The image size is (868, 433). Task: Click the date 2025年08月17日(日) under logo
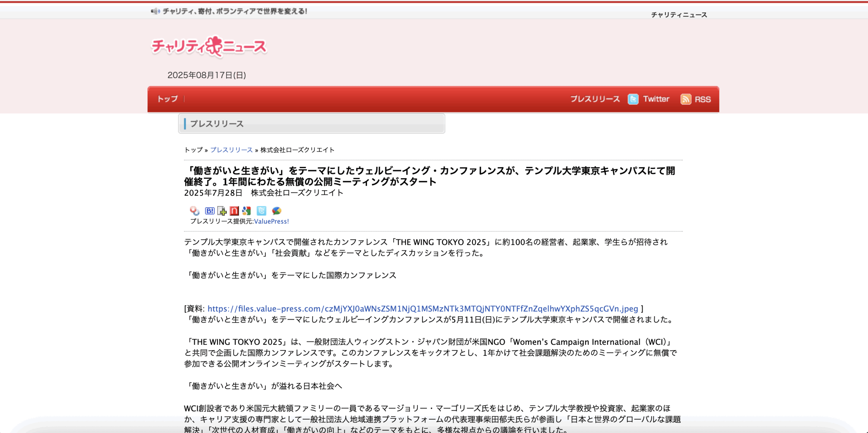point(207,75)
